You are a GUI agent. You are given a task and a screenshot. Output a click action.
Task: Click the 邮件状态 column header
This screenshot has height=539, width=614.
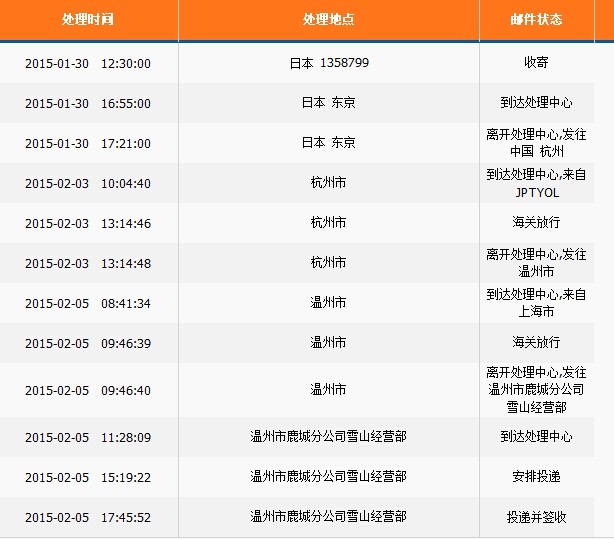536,19
